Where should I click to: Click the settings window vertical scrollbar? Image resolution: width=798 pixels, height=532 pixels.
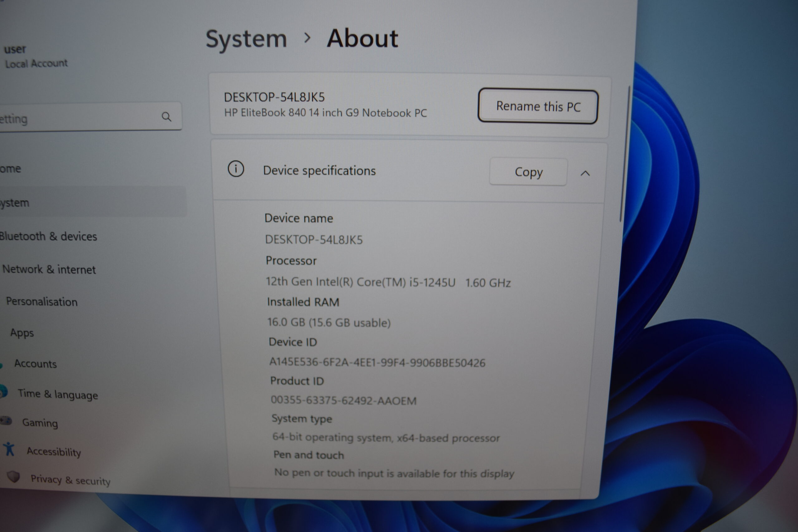coord(625,154)
